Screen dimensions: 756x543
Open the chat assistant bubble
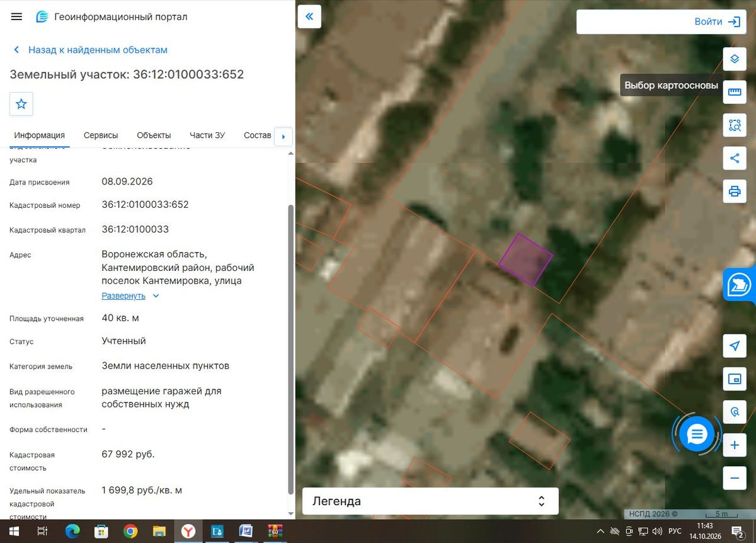(697, 433)
